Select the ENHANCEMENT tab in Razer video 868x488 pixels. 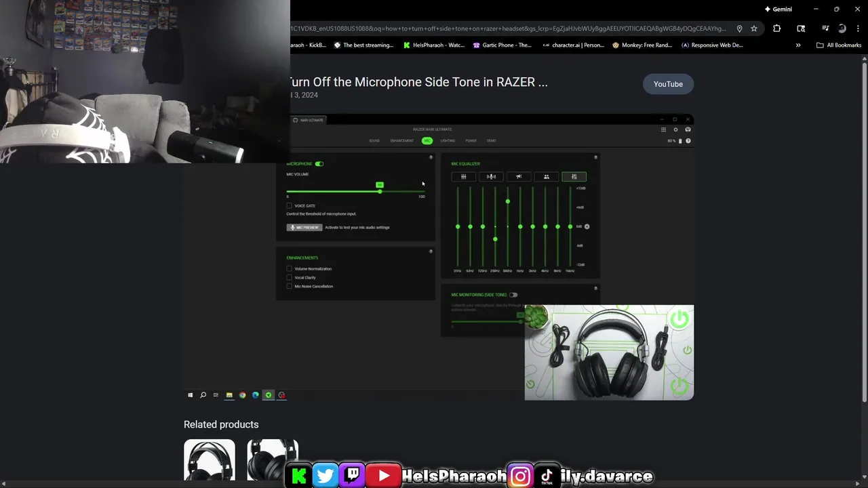coord(401,141)
